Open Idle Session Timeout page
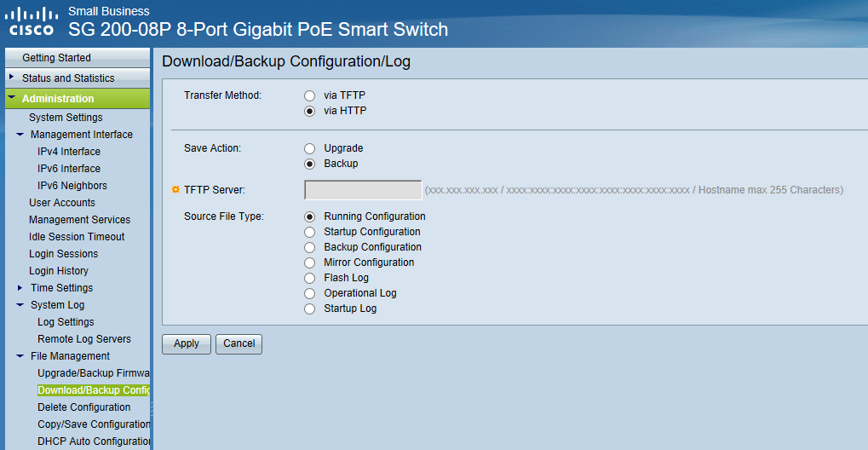The width and height of the screenshot is (868, 450). (x=77, y=237)
